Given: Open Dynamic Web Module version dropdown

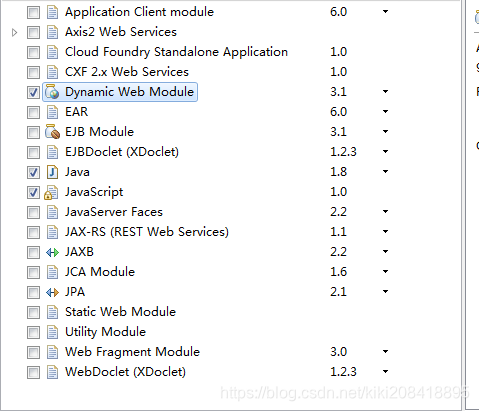Looking at the screenshot, I should pyautogui.click(x=385, y=91).
